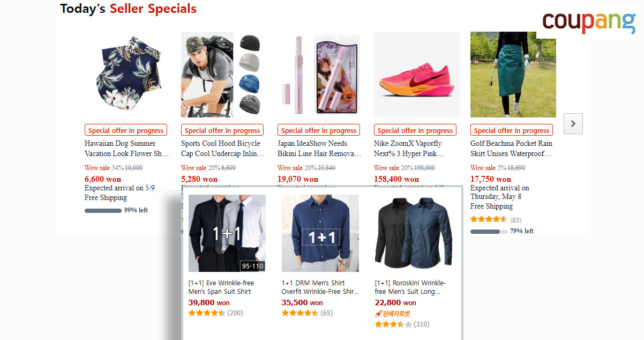Click Special offer badge under the dog shirt
This screenshot has width=644, height=340.
[126, 130]
